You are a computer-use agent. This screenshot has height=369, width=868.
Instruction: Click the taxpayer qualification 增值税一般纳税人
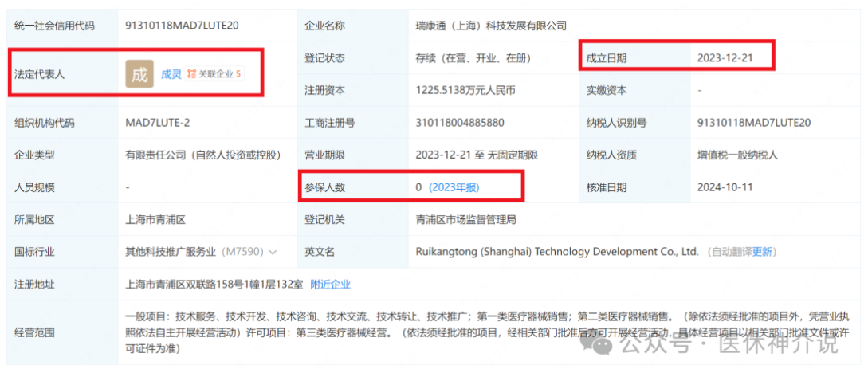738,155
